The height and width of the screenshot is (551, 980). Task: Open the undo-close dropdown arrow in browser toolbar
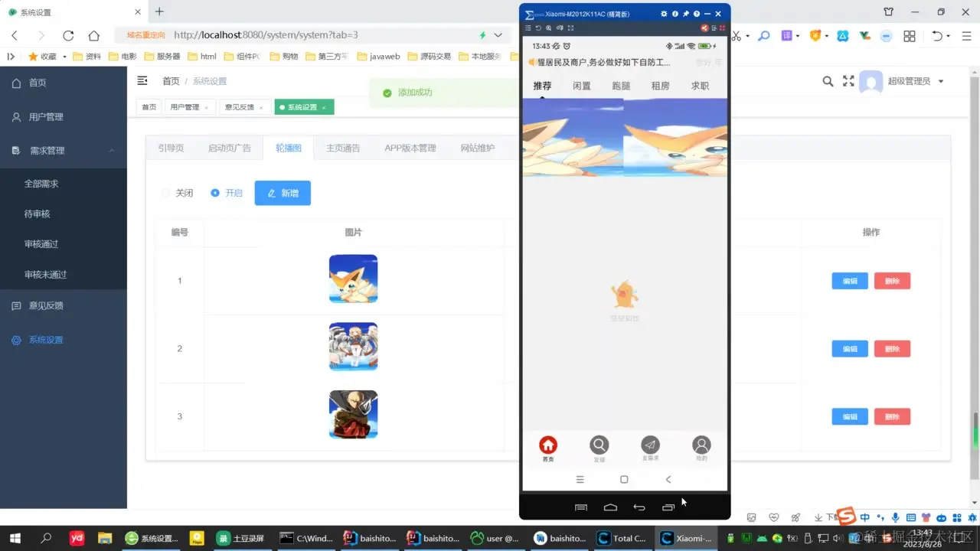click(948, 36)
